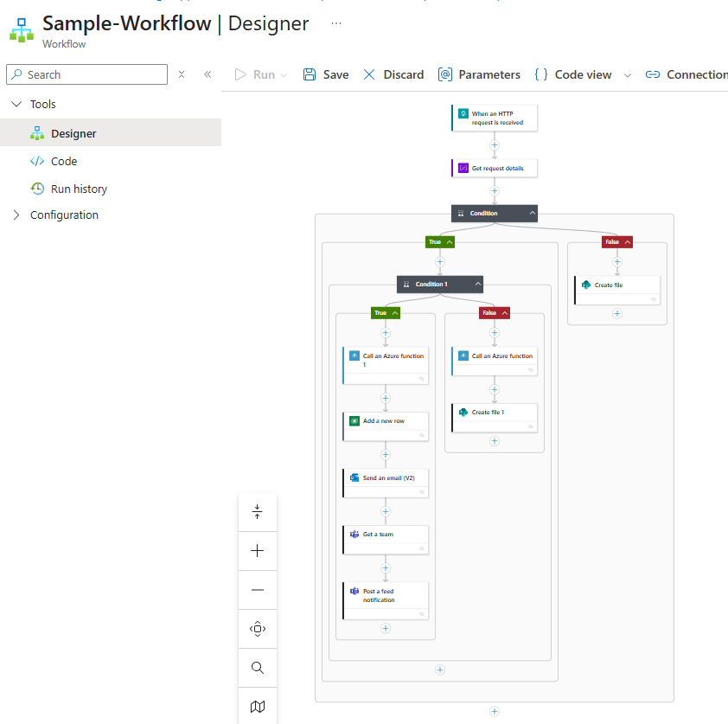Collapse the Tools section
Screen dimensions: 728x724
click(x=16, y=104)
